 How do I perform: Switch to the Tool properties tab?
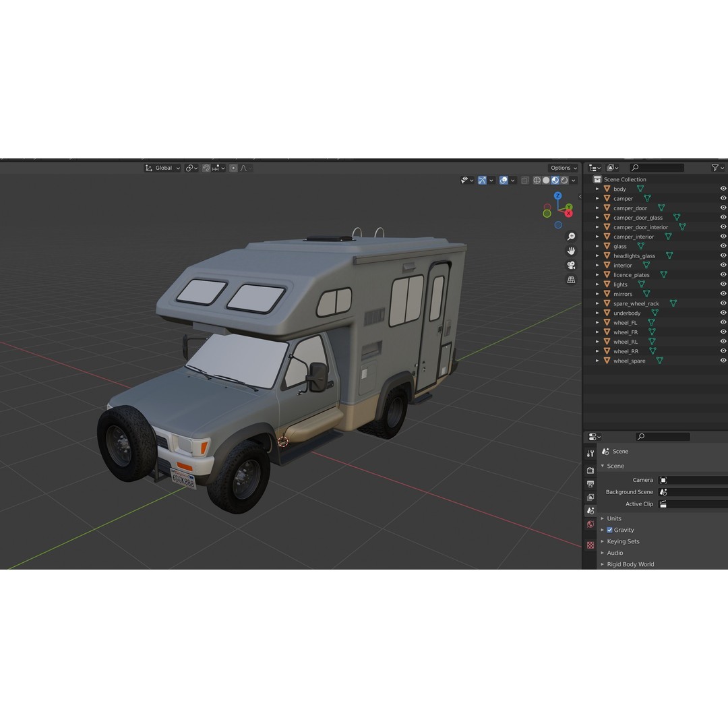click(590, 453)
